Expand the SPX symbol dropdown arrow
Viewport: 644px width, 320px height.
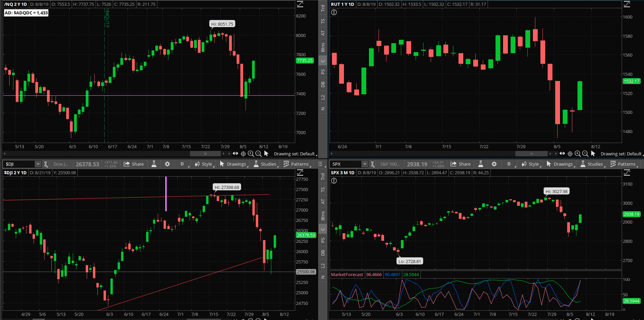coord(365,164)
